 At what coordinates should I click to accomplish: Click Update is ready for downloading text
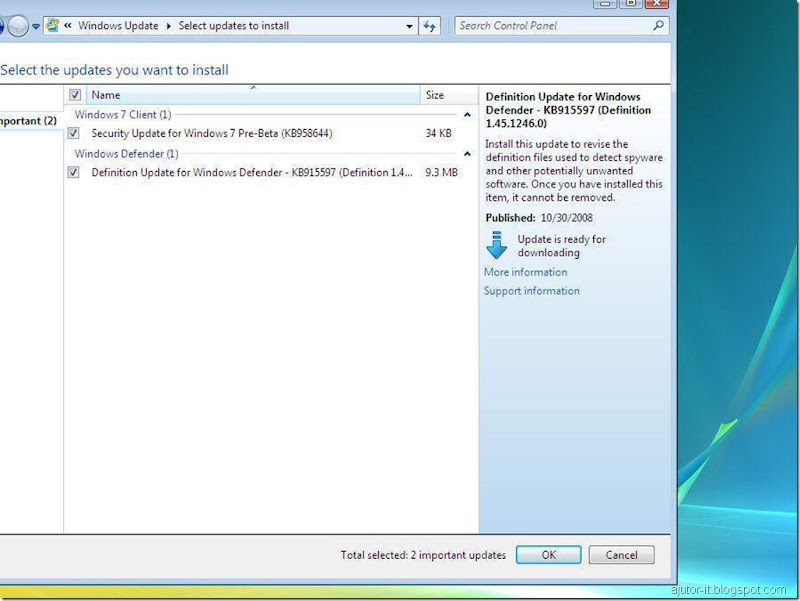(561, 246)
